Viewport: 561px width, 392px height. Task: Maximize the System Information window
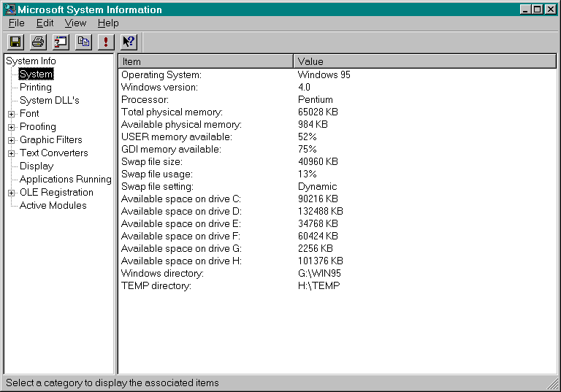[x=538, y=9]
